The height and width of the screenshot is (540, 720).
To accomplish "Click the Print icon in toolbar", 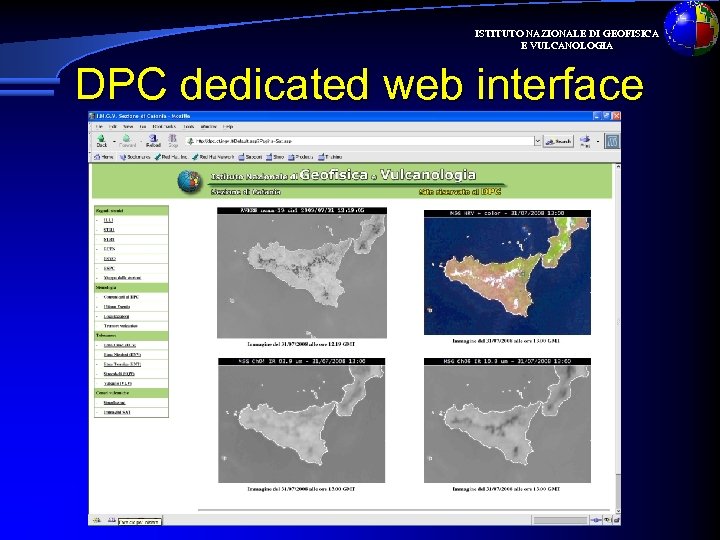I will pos(585,141).
